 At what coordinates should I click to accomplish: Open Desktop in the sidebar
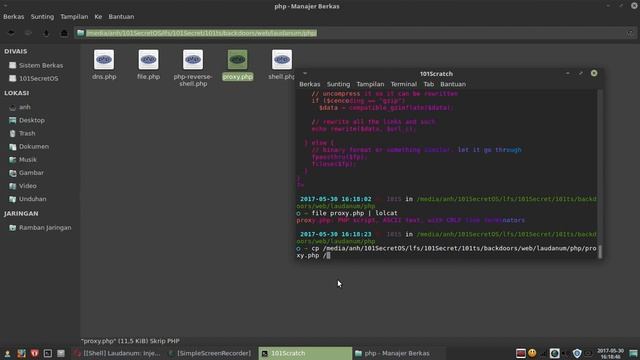[x=27, y=120]
